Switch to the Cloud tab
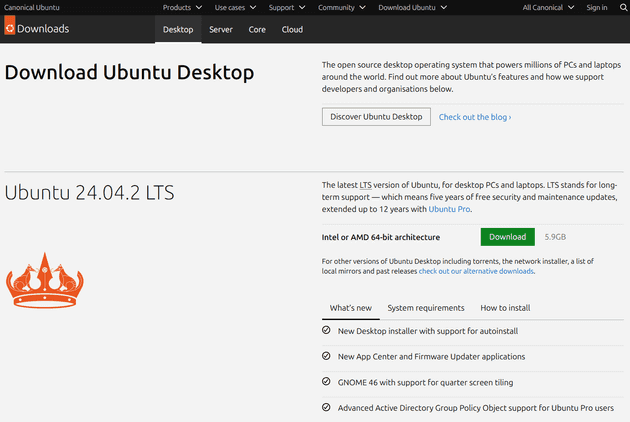The height and width of the screenshot is (422, 630). [x=292, y=29]
